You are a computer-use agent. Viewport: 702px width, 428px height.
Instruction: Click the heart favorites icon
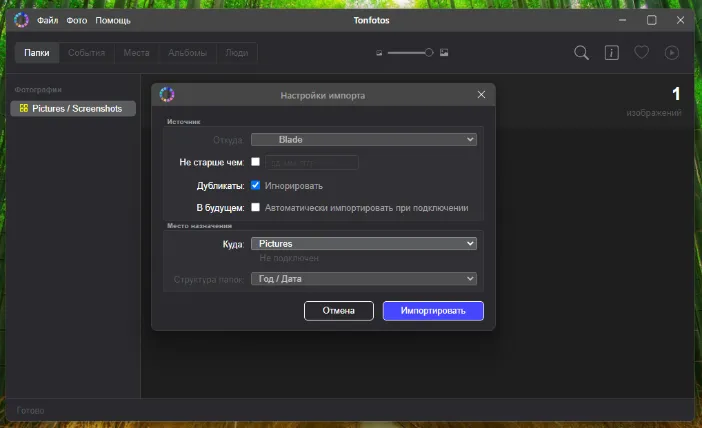point(642,53)
